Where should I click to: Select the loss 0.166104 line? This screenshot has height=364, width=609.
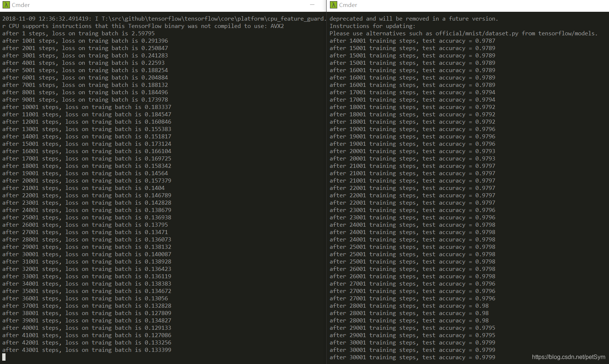point(87,151)
